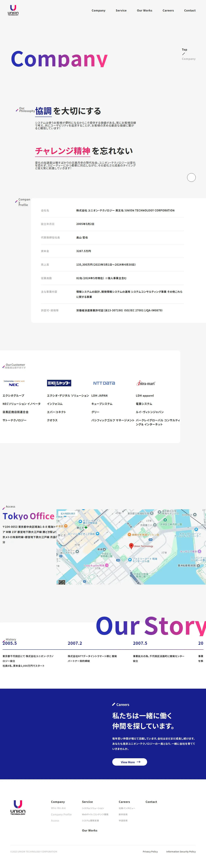Viewport: 206px width, 868px height.
Task: Click the キューブシステム customer name
Action: click(x=102, y=404)
